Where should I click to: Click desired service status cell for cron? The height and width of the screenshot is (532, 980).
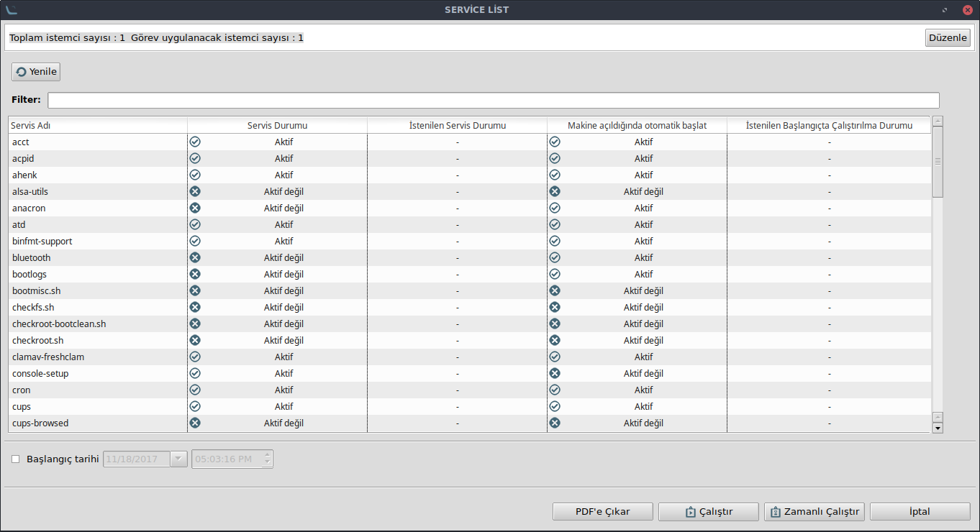tap(458, 390)
